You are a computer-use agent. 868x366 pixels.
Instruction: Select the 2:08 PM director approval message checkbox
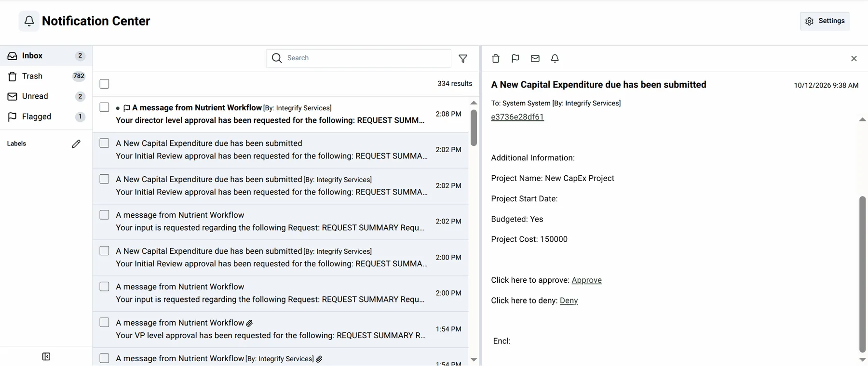pyautogui.click(x=104, y=107)
